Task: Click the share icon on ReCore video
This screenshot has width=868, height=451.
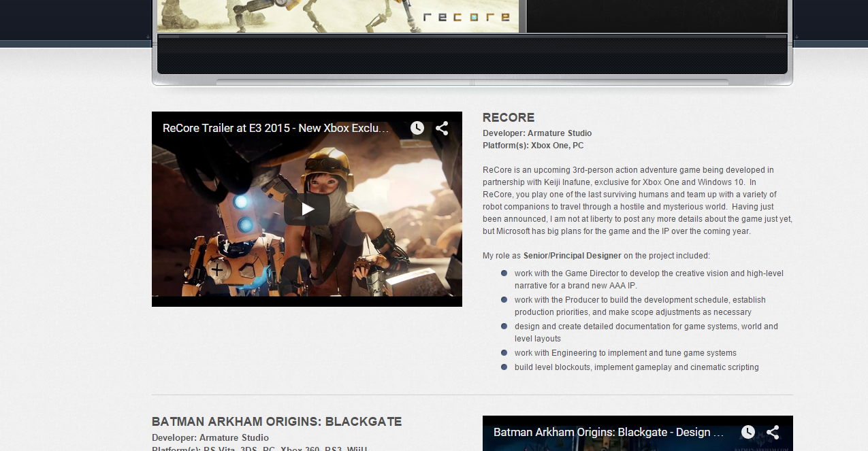Action: tap(442, 128)
